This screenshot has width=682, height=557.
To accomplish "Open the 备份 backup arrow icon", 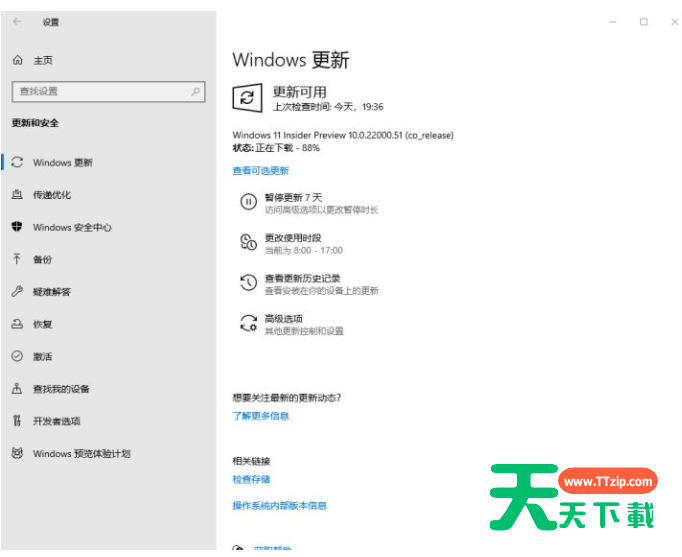I will point(17,259).
